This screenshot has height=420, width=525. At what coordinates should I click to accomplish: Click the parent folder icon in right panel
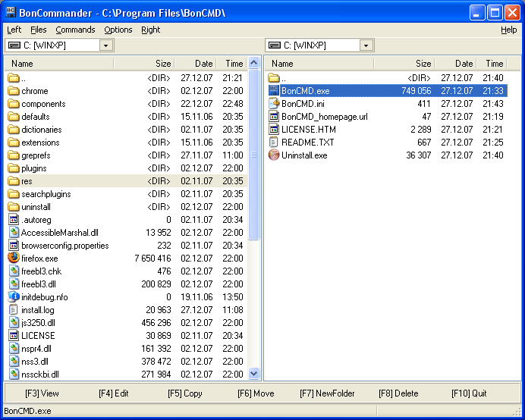click(x=274, y=78)
